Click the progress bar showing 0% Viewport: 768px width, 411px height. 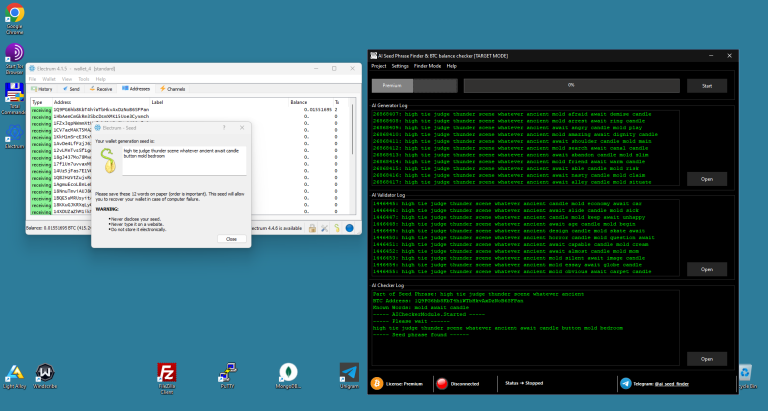(571, 86)
